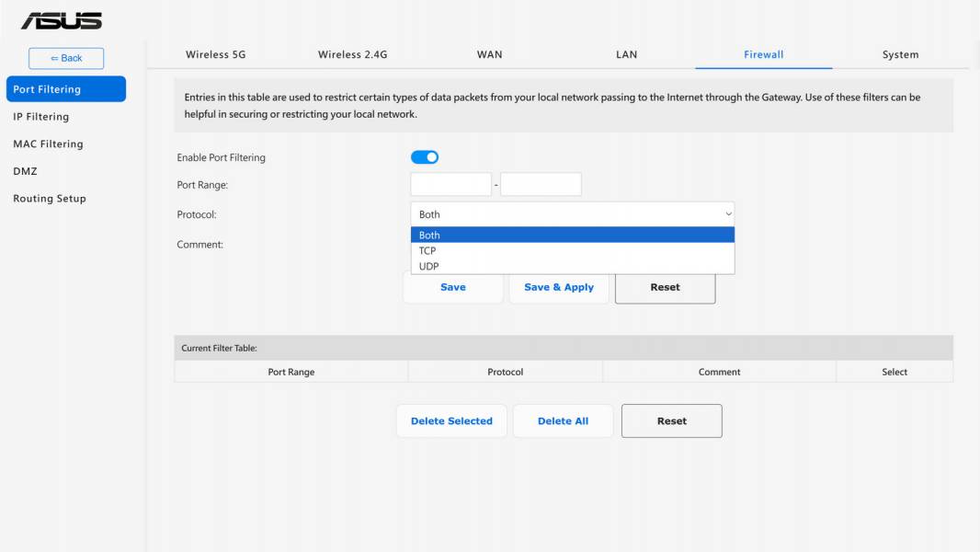Open the DMZ settings page
Image resolution: width=980 pixels, height=552 pixels.
point(25,171)
